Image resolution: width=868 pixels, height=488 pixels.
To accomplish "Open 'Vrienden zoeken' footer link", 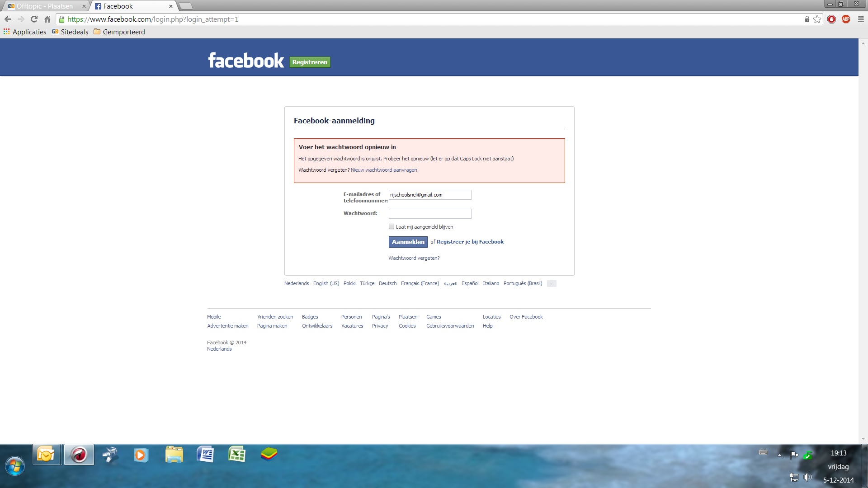I will click(x=275, y=317).
